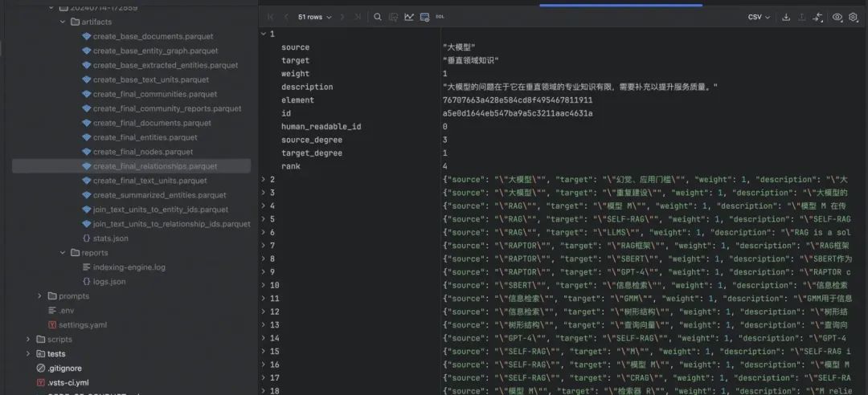Click the parquet icon of create_final_nodes.parquet
Screen dimensions: 868x395
(86, 152)
